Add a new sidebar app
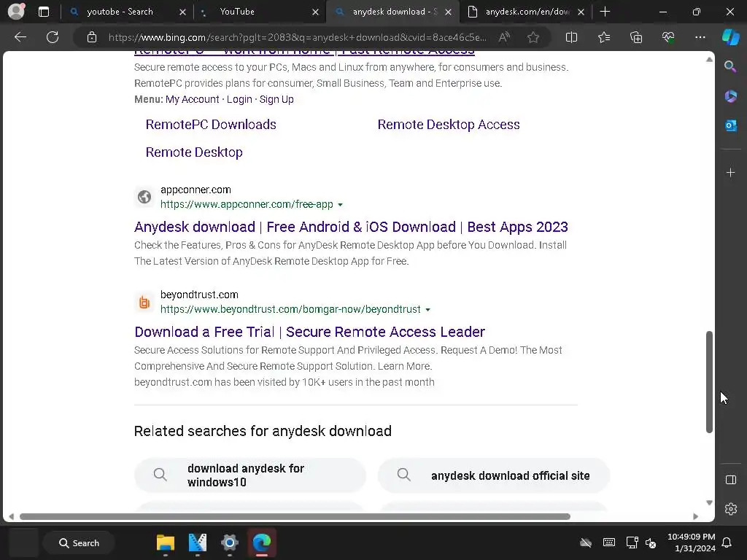Viewport: 747px width, 560px height. (730, 172)
